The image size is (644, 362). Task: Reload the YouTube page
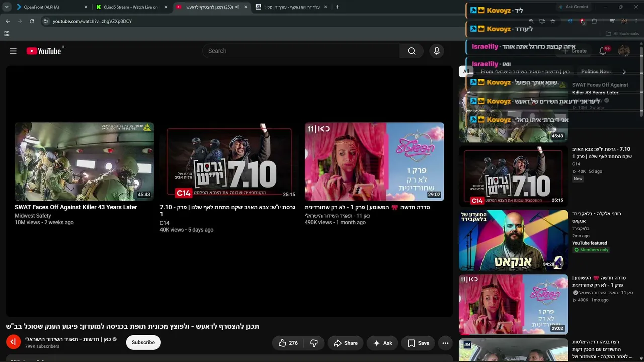(32, 21)
